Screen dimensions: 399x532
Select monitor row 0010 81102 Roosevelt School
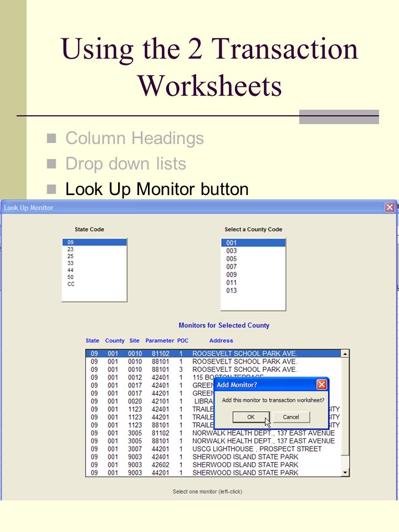(213, 354)
